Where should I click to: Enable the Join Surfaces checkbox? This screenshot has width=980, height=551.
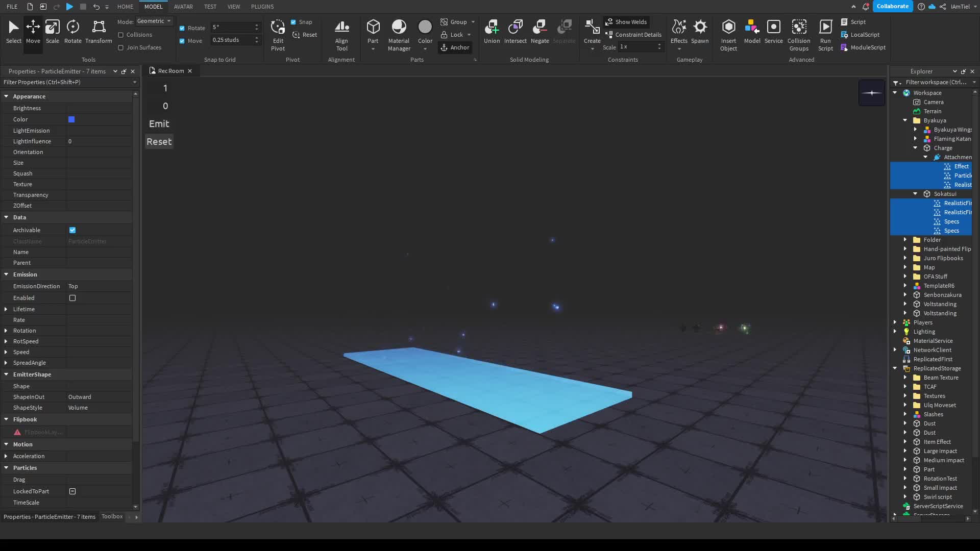pos(121,47)
